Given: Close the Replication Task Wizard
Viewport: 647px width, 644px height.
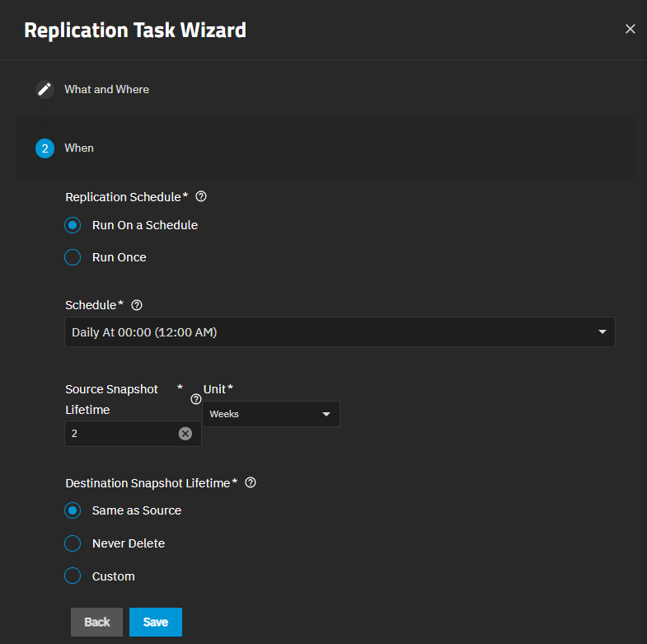Looking at the screenshot, I should pos(630,29).
